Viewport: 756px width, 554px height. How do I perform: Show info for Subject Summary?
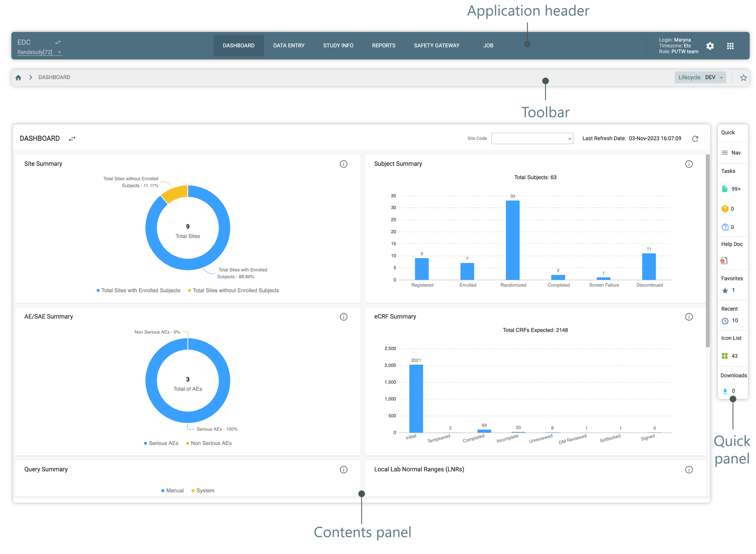click(x=689, y=164)
